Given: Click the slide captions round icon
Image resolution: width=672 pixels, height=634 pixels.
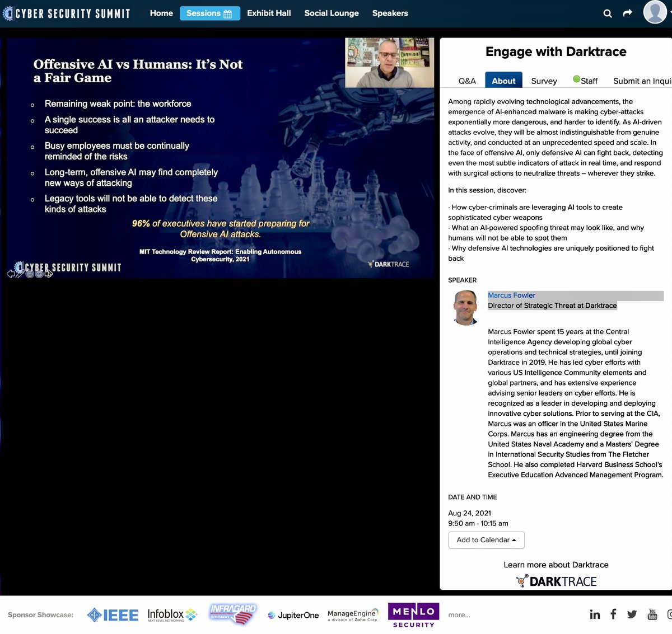Looking at the screenshot, I should click(x=30, y=274).
